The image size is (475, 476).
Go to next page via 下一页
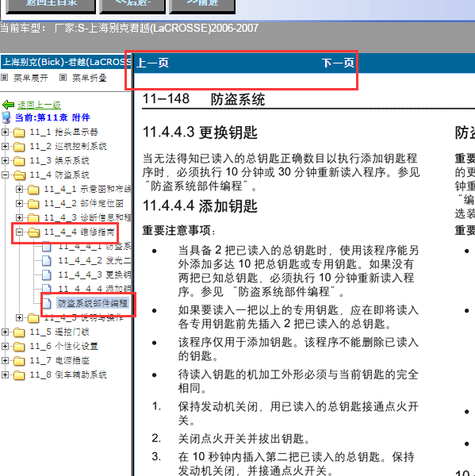pyautogui.click(x=338, y=63)
